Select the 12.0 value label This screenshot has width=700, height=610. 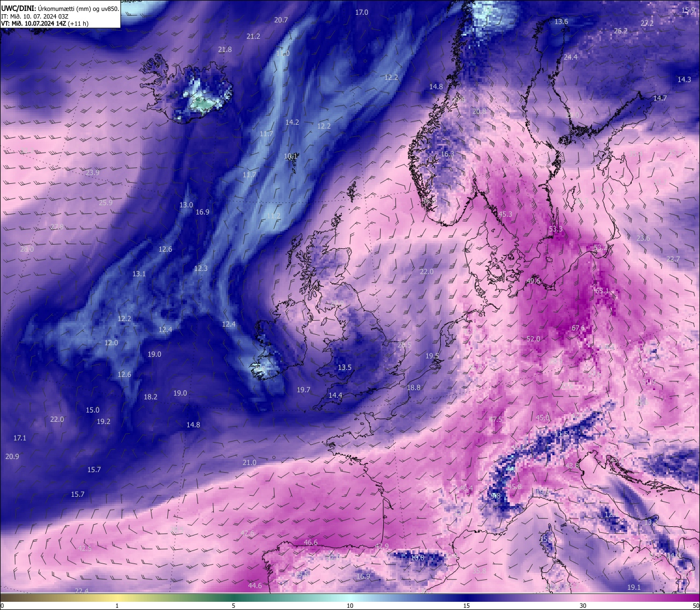(111, 342)
